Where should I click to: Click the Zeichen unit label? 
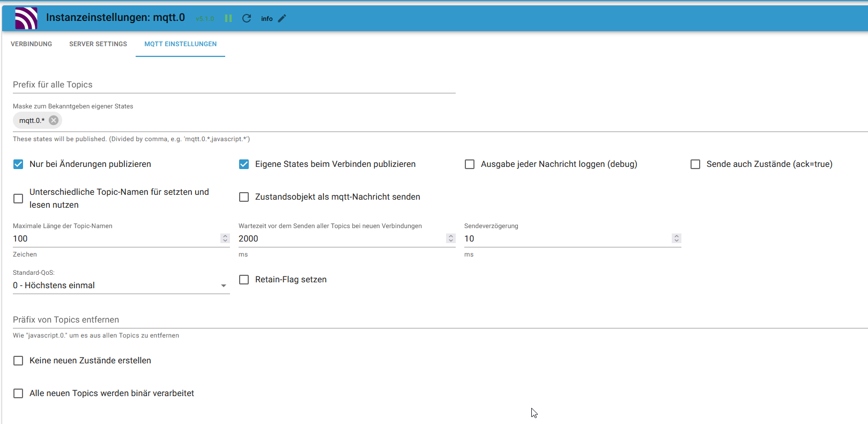click(x=25, y=254)
